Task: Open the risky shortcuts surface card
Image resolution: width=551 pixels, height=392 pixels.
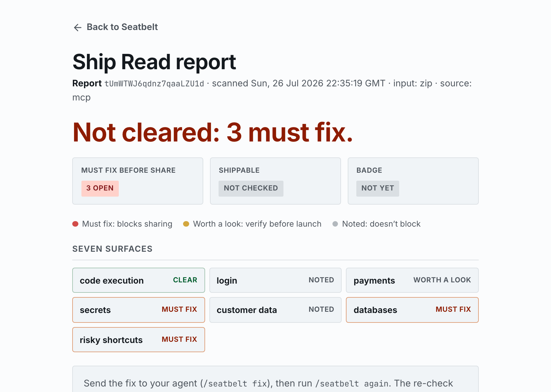Action: (x=139, y=340)
